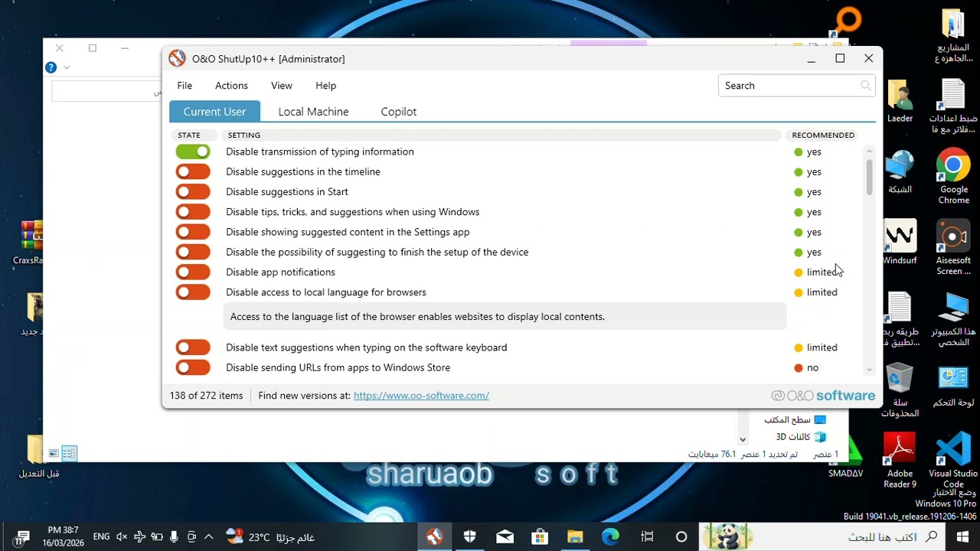
Task: Open Task View from taskbar
Action: [x=647, y=536]
